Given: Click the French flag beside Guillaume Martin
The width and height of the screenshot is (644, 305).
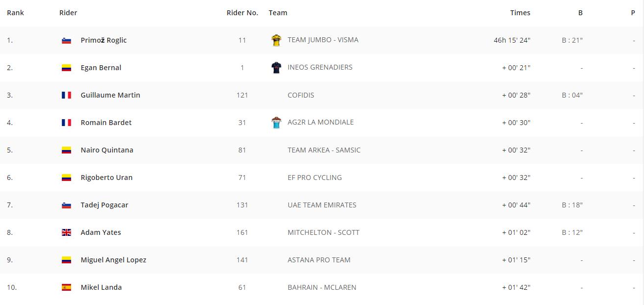Looking at the screenshot, I should click(x=66, y=96).
